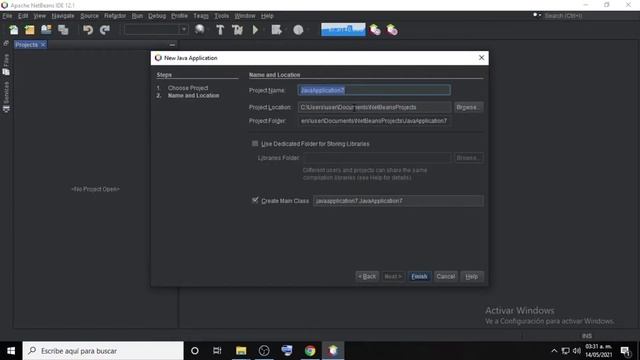Click the New File toolbar icon
640x360 pixels.
pos(14,30)
